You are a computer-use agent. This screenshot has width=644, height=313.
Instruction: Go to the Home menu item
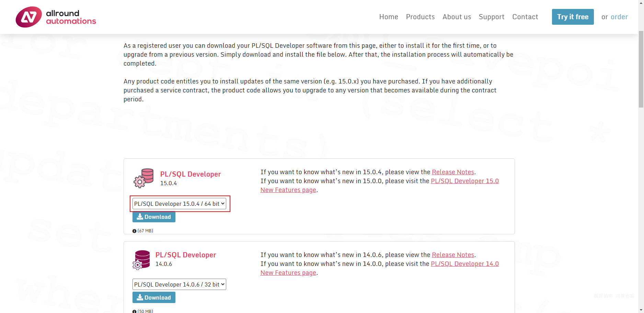tap(389, 17)
